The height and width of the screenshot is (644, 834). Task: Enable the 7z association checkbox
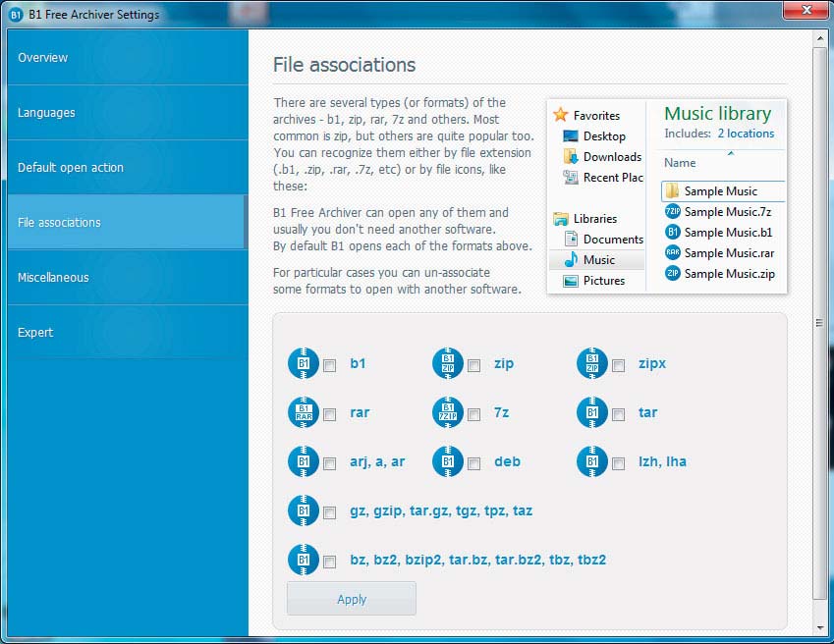click(x=473, y=414)
